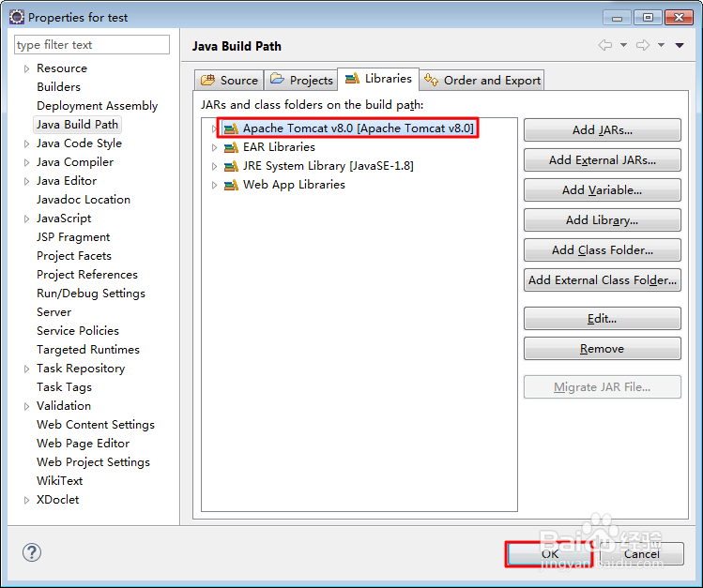Select Deployment Assembly in the tree
Image resolution: width=703 pixels, height=588 pixels.
pos(98,106)
